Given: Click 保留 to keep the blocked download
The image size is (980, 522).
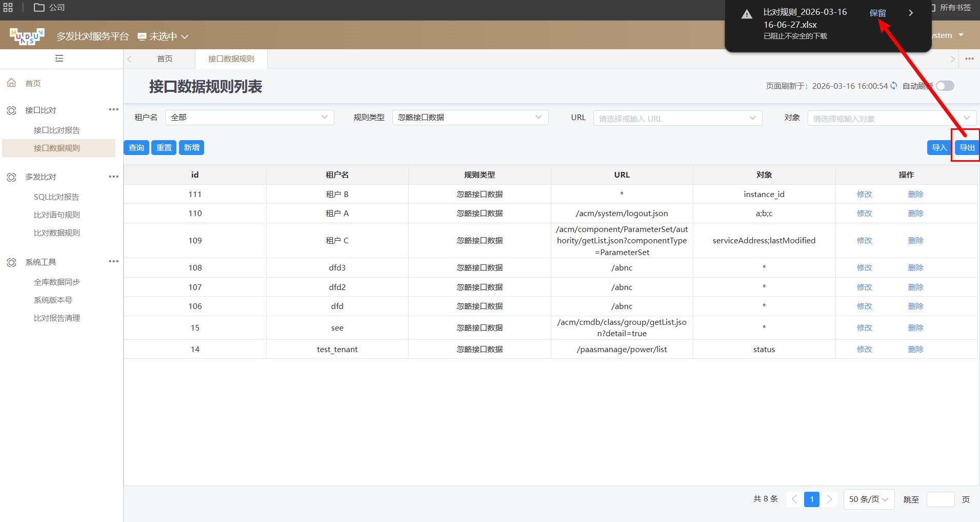Looking at the screenshot, I should (877, 13).
